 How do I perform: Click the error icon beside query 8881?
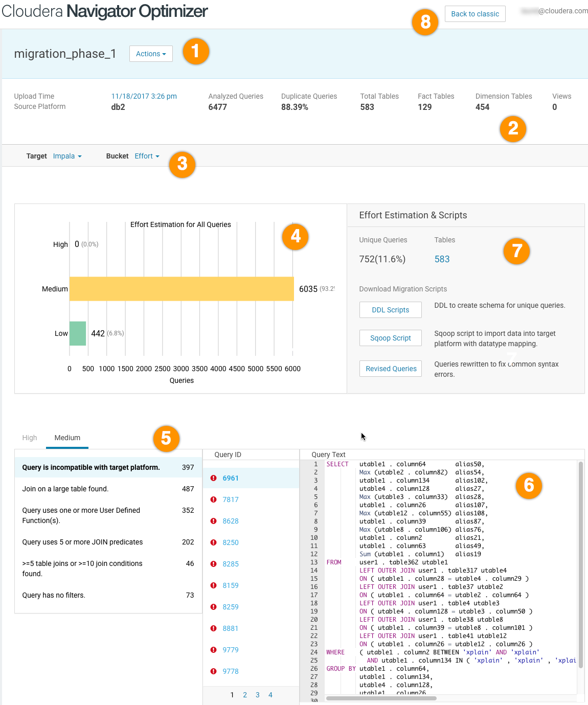pos(213,628)
